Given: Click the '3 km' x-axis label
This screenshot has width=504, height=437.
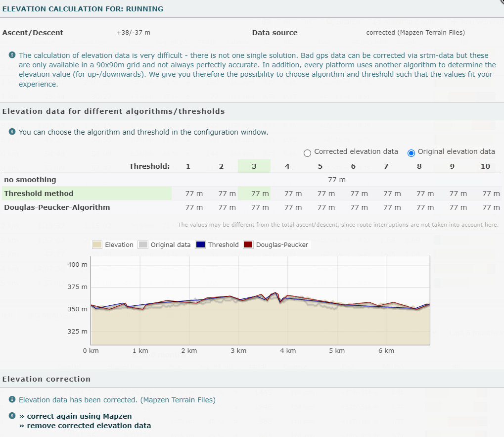Looking at the screenshot, I should tap(238, 350).
